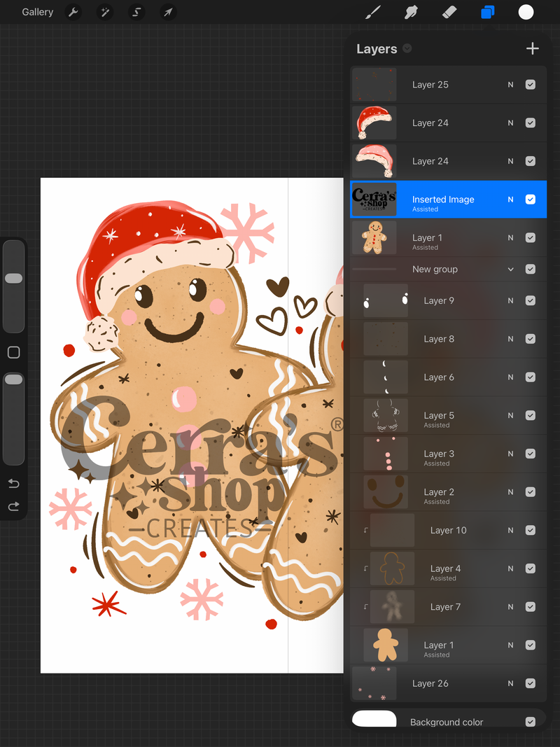Open the active color swatch
560x747 pixels.
point(526,12)
